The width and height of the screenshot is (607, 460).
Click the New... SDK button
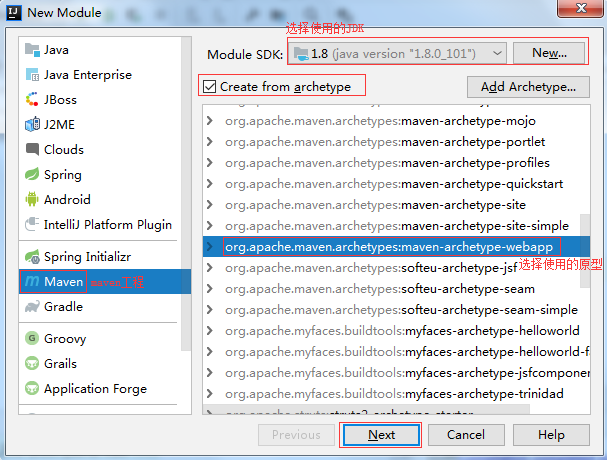point(549,53)
